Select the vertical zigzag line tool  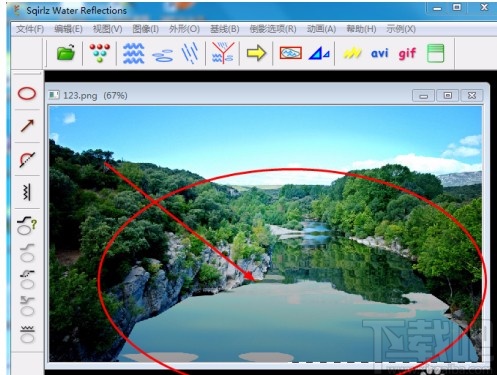[27, 192]
